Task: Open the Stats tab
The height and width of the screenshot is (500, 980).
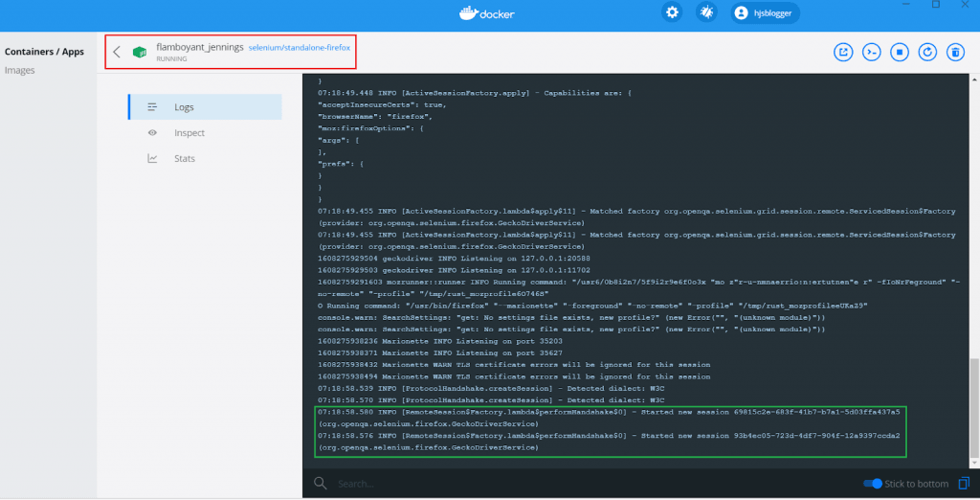Action: [184, 158]
